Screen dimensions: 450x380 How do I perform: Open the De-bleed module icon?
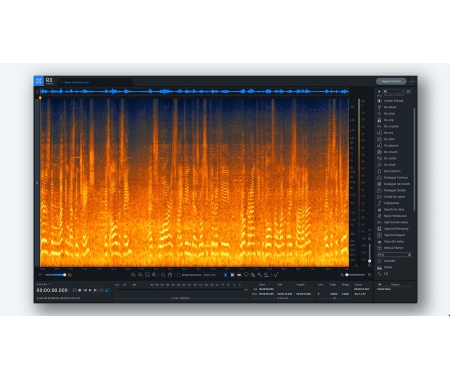tap(379, 107)
